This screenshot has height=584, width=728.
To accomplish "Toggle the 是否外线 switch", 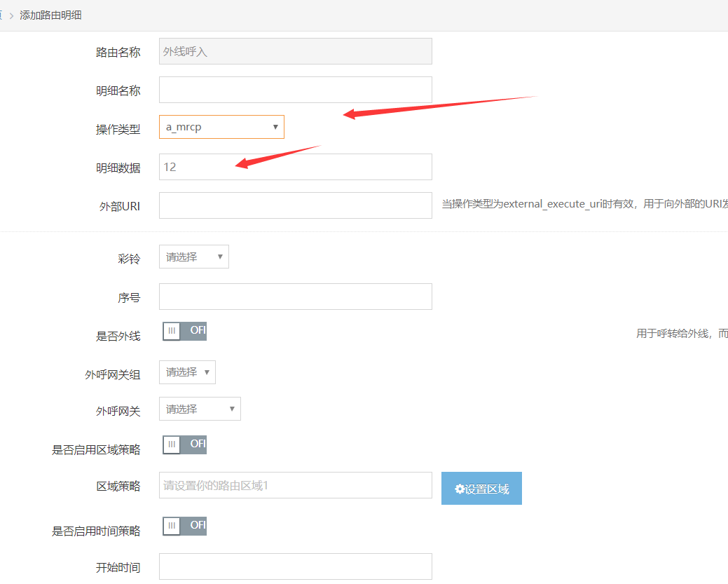I will coord(184,332).
